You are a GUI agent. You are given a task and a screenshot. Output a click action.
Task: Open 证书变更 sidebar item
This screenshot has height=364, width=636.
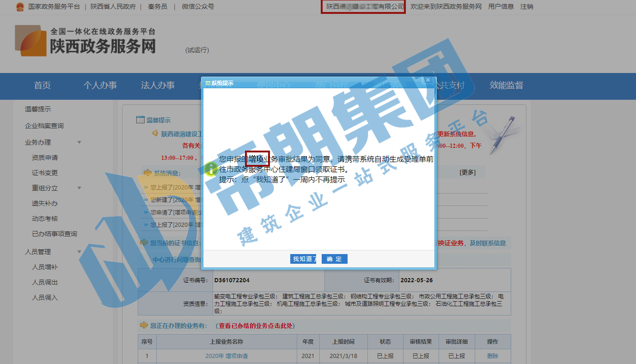pos(45,173)
